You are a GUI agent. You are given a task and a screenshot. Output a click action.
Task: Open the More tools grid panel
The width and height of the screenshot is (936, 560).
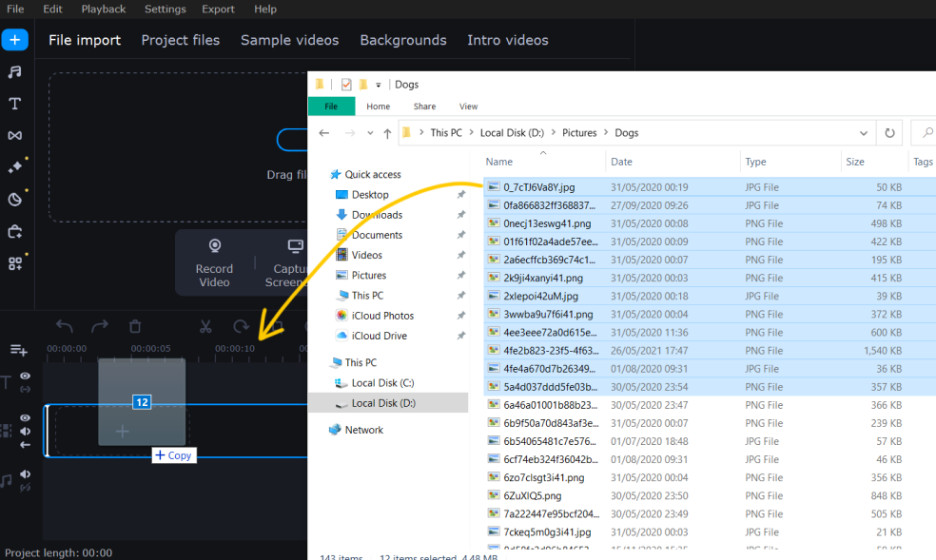tap(15, 263)
